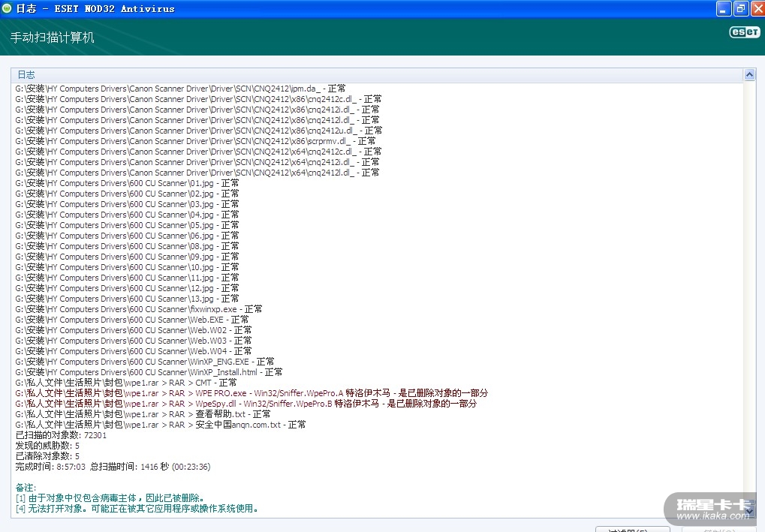
Task: Select the log row for 600 CU Scanner\12.jpg
Action: (128, 288)
